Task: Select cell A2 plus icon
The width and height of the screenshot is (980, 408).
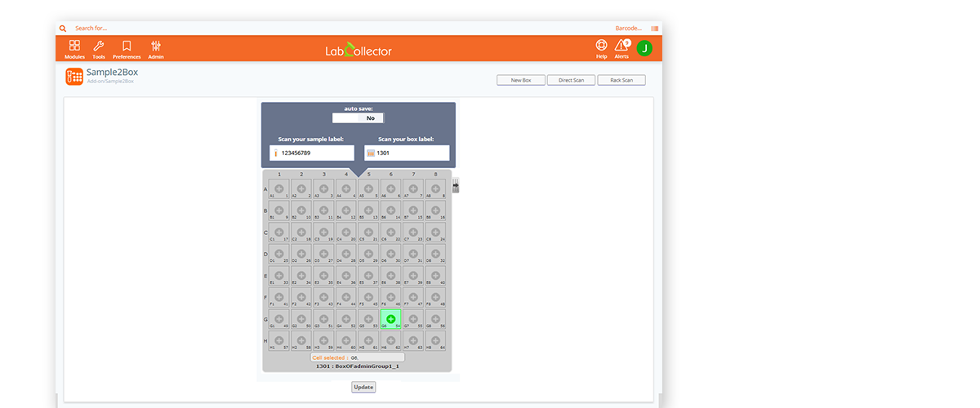Action: click(x=301, y=188)
